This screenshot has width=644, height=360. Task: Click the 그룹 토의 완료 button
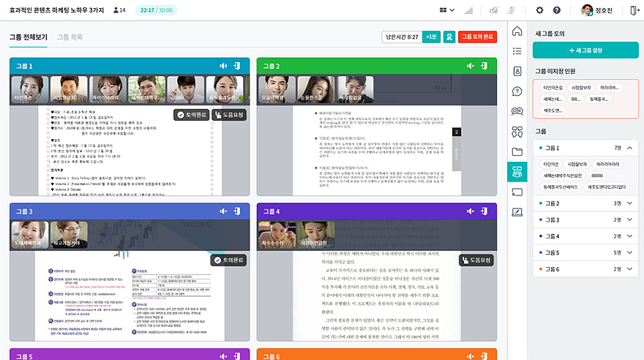tap(477, 37)
